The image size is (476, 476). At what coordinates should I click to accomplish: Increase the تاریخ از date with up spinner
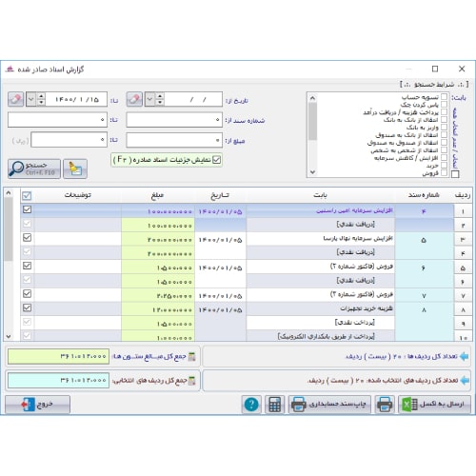tap(160, 96)
